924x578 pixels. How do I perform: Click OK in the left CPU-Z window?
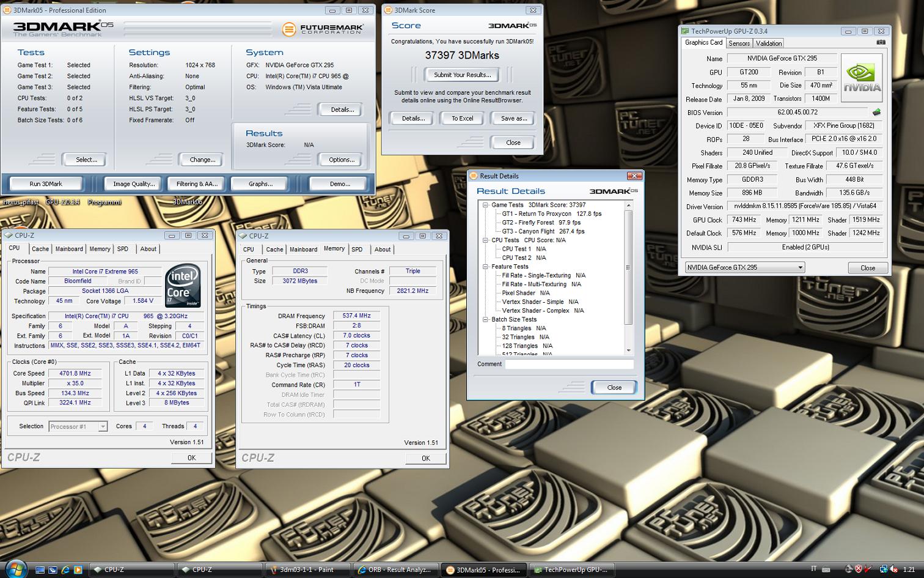point(191,458)
